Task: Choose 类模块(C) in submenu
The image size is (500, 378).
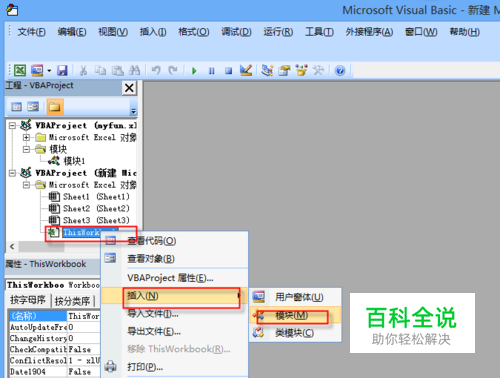Action: pyautogui.click(x=294, y=333)
